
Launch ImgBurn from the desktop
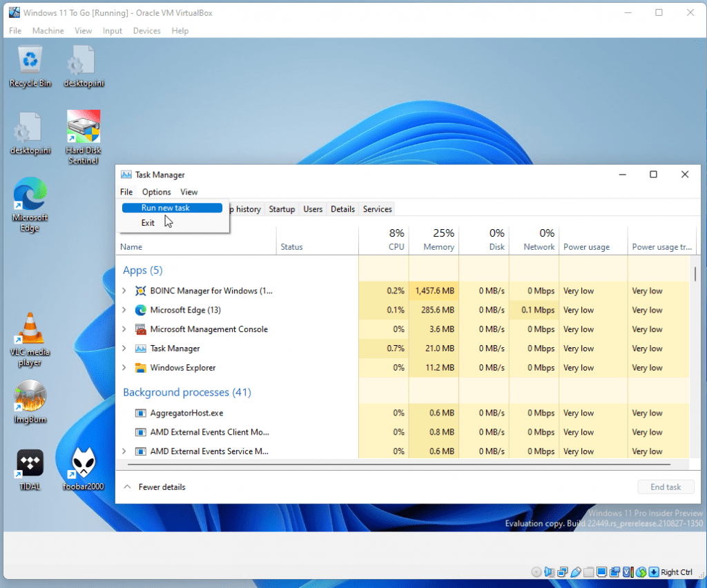[x=30, y=398]
